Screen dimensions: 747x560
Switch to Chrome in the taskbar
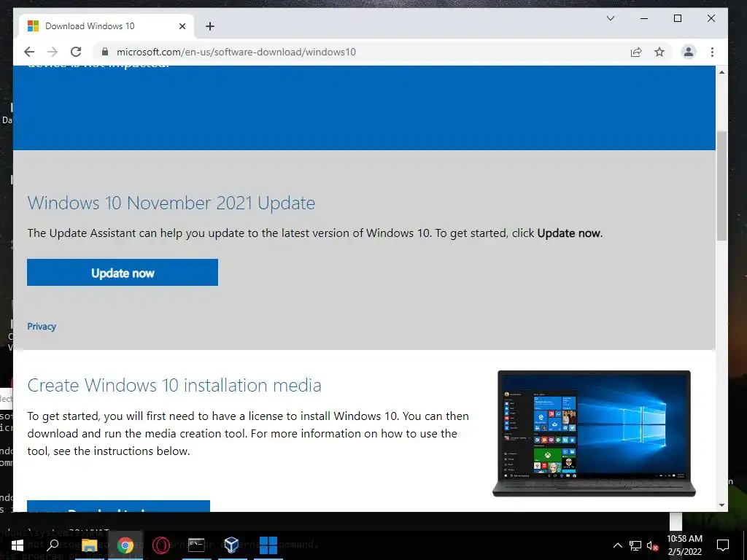pyautogui.click(x=125, y=545)
